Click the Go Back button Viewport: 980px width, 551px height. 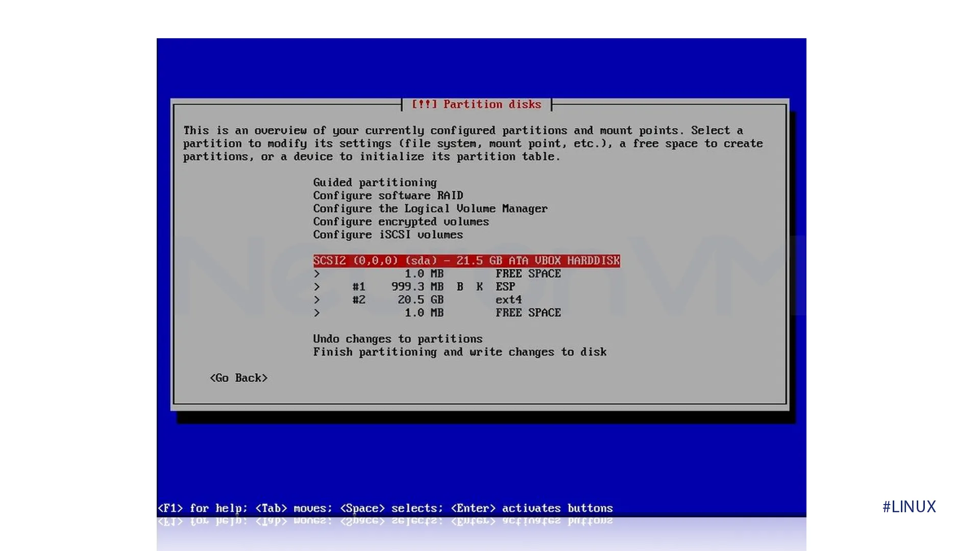pyautogui.click(x=238, y=378)
